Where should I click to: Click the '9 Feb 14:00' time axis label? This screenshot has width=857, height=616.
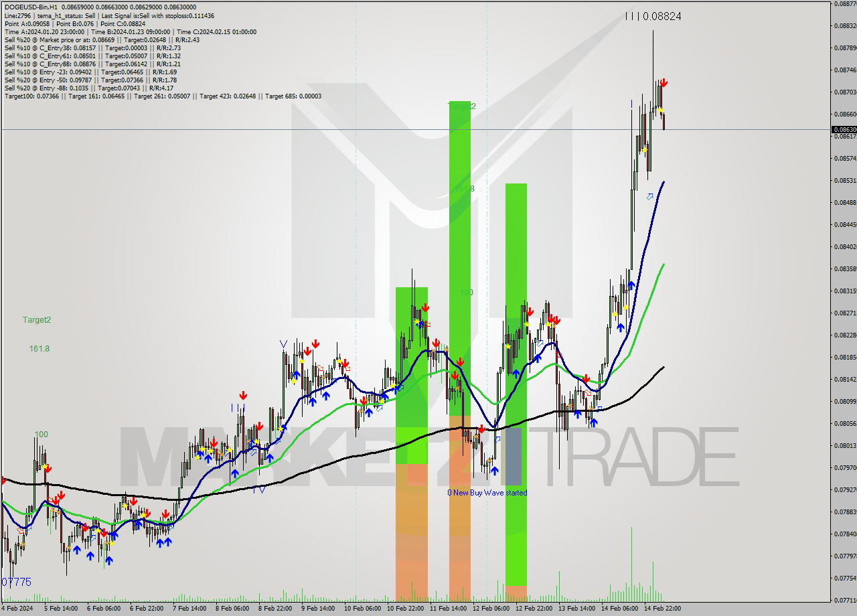[317, 609]
